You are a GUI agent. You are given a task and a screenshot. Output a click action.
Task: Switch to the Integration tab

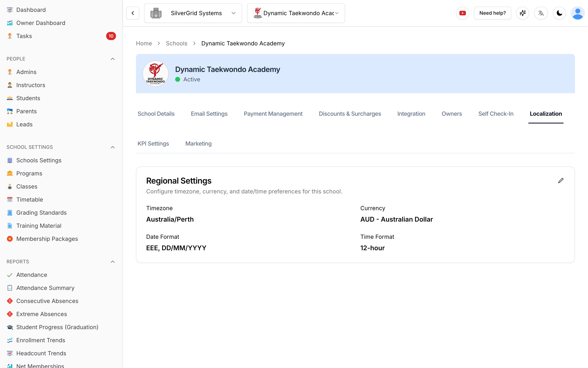coord(411,114)
